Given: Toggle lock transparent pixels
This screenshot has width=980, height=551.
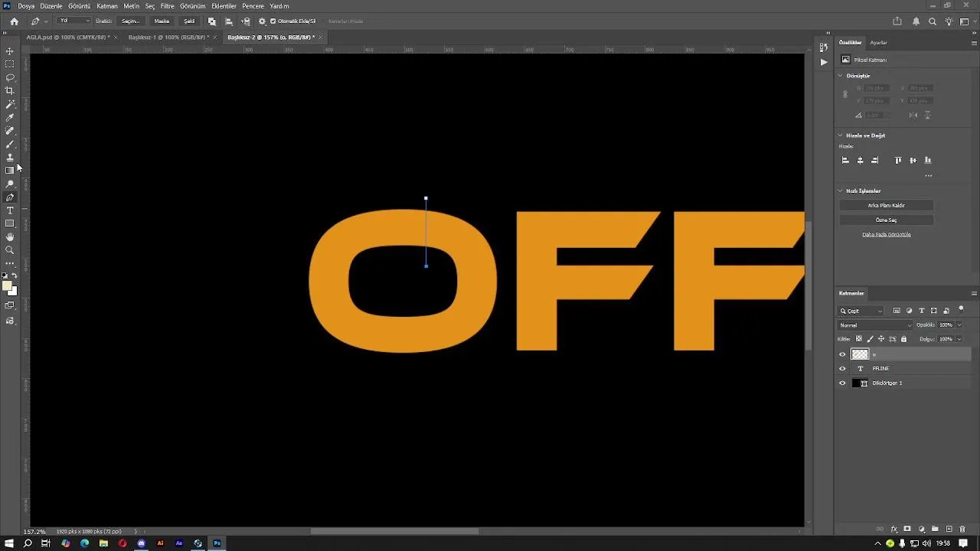Looking at the screenshot, I should [x=858, y=339].
